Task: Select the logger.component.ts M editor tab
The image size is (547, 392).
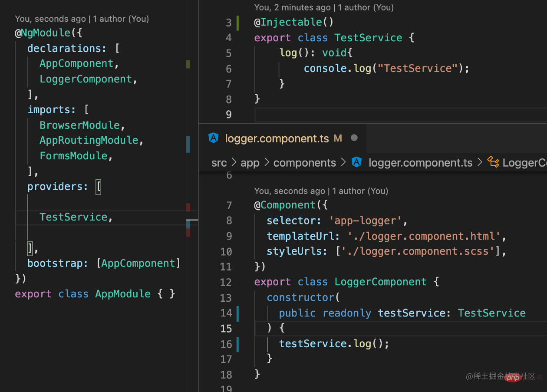Action: (x=283, y=138)
